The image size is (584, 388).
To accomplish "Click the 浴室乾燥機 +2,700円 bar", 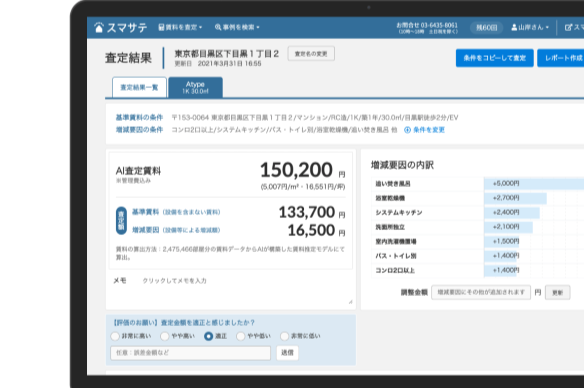I will 515,198.
